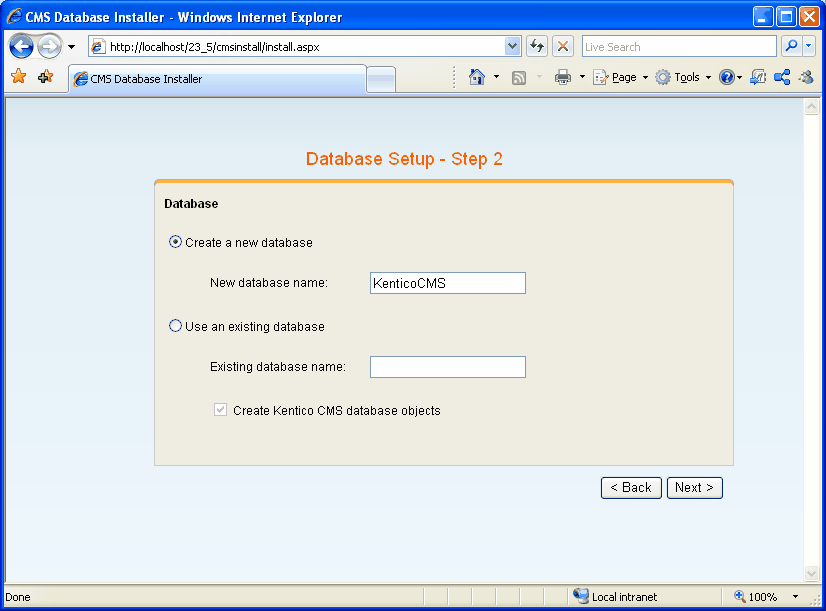Click the < Back button
The image size is (826, 611).
(x=631, y=488)
